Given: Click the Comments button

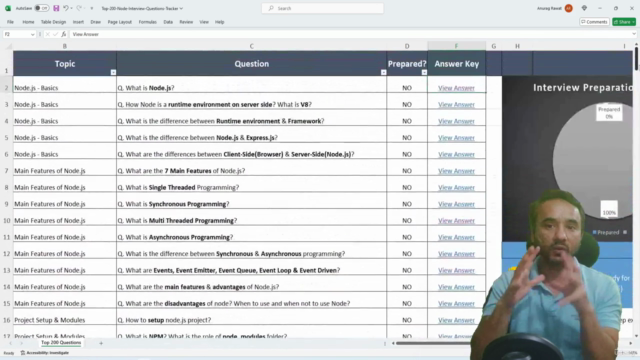Looking at the screenshot, I should [594, 22].
